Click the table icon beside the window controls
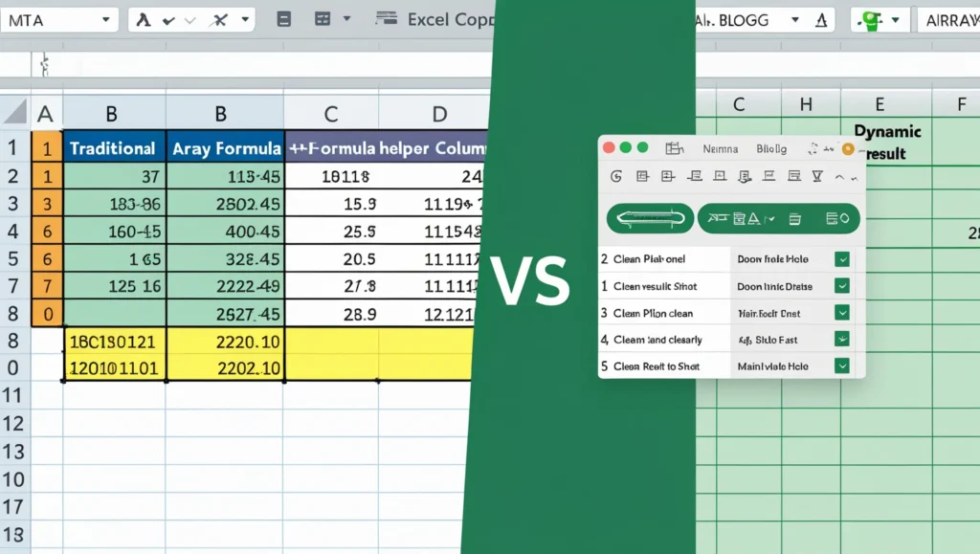 pyautogui.click(x=673, y=148)
